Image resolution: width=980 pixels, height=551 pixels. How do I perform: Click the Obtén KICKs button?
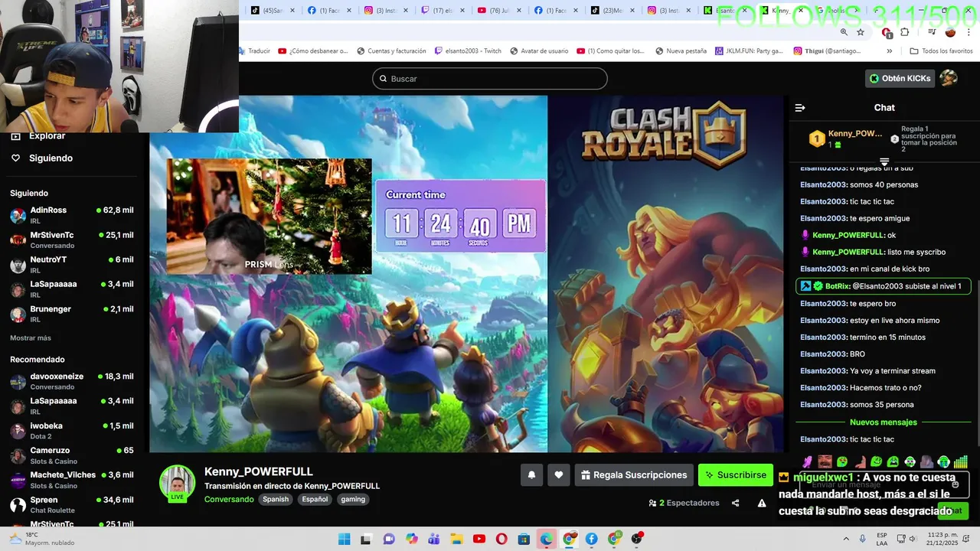(900, 78)
